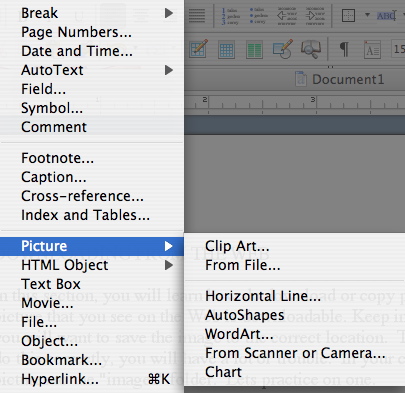Image resolution: width=405 pixels, height=393 pixels.
Task: Click the green Columns icon
Action: coord(254,50)
